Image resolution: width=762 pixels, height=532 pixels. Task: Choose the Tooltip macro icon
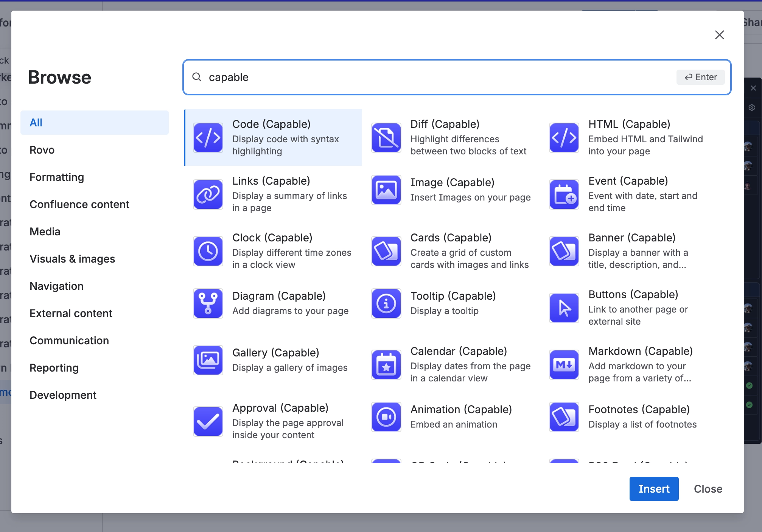[x=386, y=303]
